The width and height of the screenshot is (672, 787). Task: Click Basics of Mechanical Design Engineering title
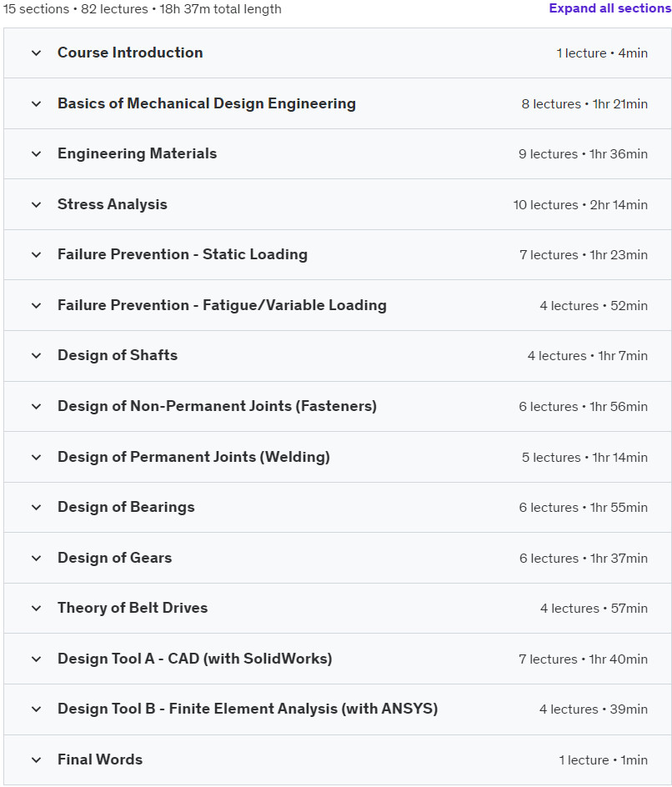[x=206, y=103]
